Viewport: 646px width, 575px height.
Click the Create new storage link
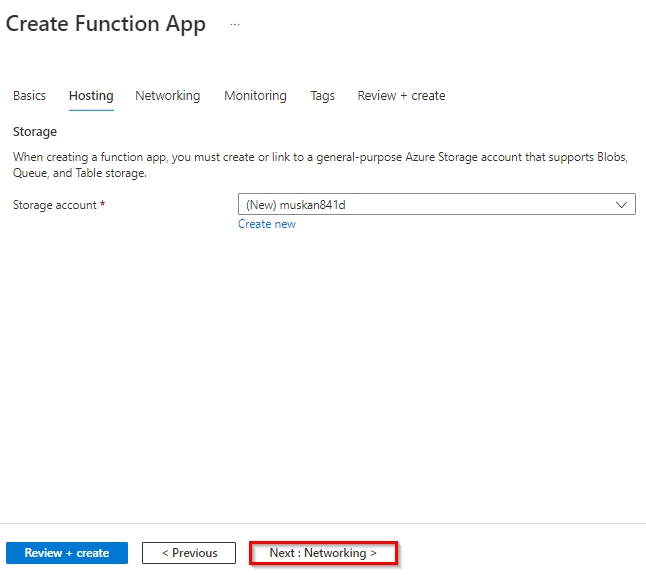tap(267, 224)
